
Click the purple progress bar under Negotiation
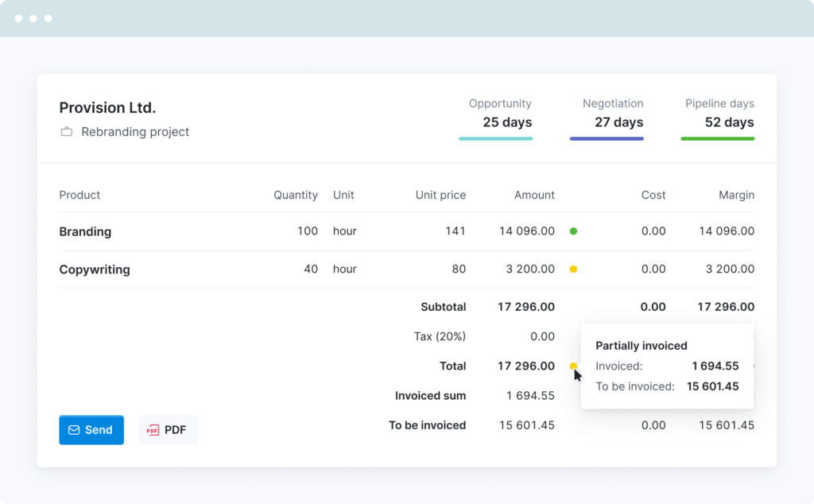coord(607,138)
